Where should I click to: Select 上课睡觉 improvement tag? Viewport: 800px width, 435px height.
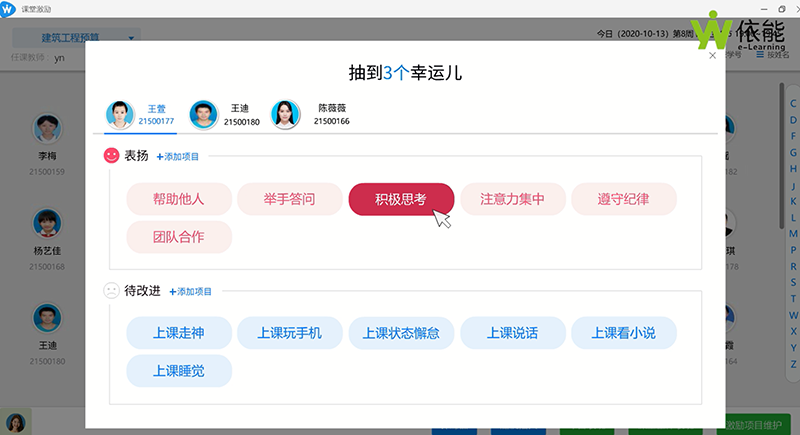coord(179,371)
